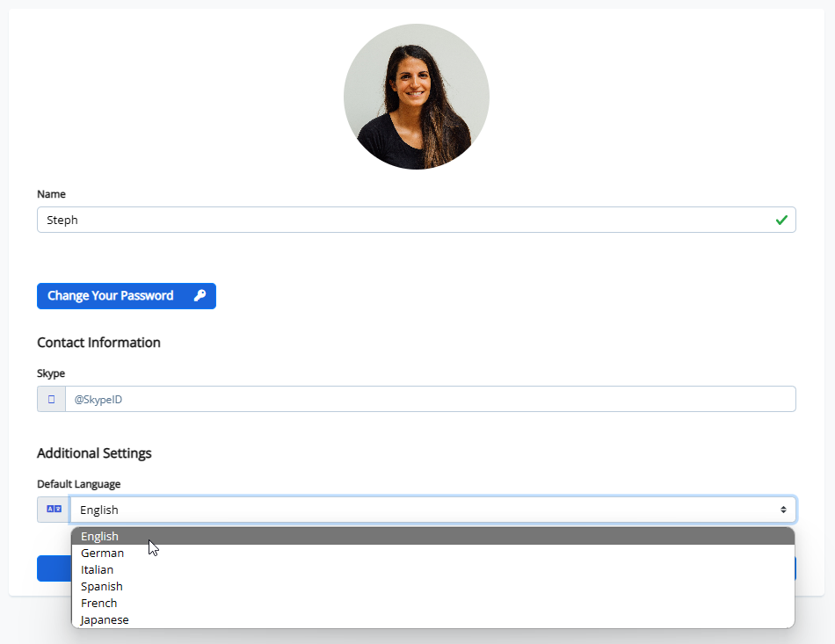Click the language translate icon
Screen dimensions: 835x644
click(x=54, y=510)
